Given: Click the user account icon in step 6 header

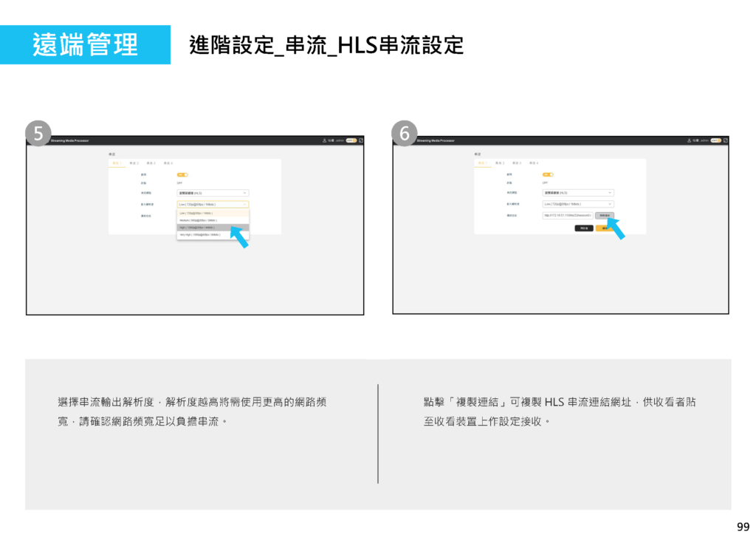Looking at the screenshot, I should click(x=690, y=140).
